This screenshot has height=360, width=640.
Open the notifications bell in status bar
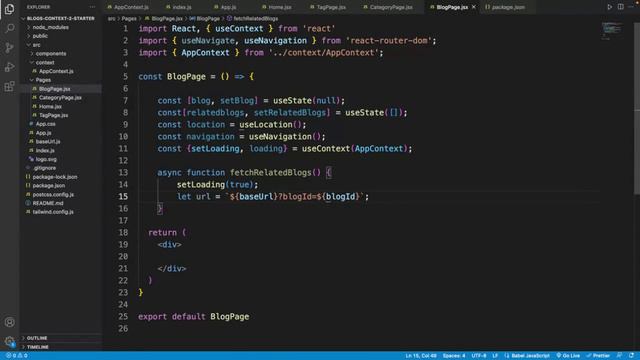[631, 356]
